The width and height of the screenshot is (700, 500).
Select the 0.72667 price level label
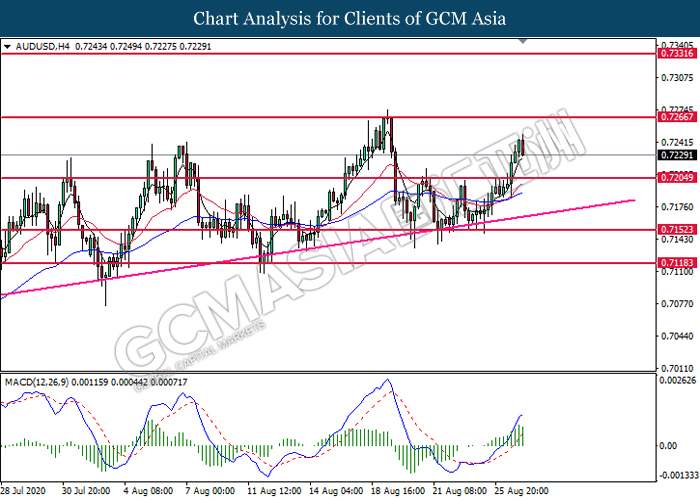677,117
